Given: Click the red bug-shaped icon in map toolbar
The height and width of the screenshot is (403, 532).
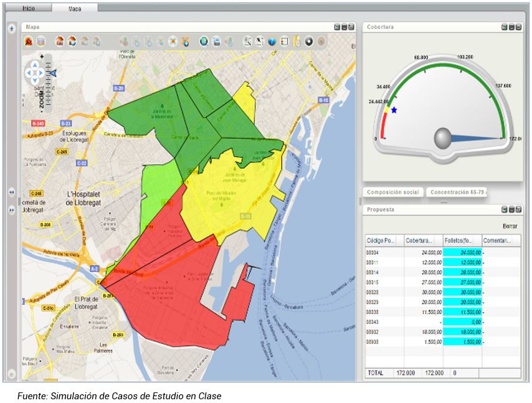Looking at the screenshot, I should click(29, 41).
